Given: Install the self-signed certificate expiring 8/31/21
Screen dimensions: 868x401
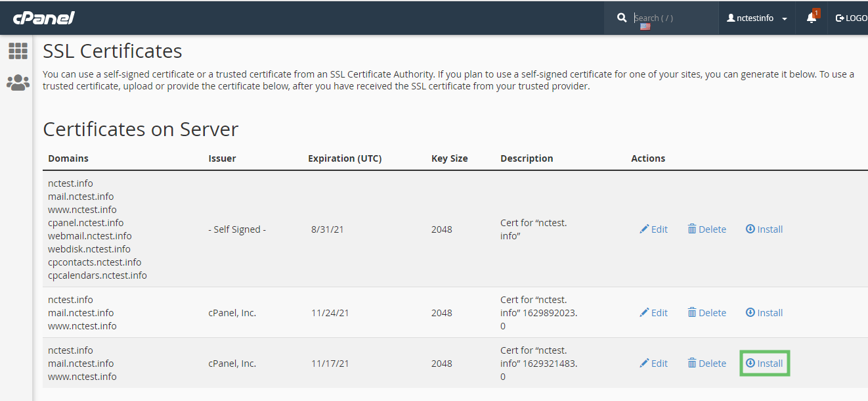Looking at the screenshot, I should pos(764,229).
